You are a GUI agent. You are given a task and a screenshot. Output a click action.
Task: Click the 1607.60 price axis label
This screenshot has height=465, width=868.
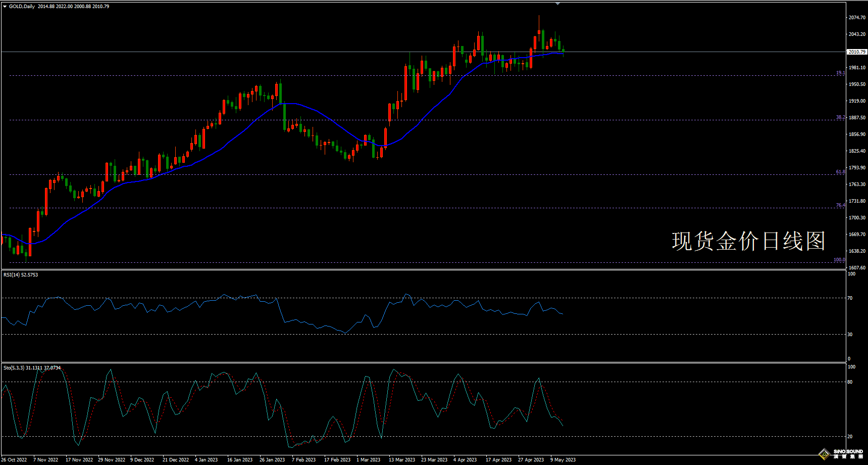point(857,268)
